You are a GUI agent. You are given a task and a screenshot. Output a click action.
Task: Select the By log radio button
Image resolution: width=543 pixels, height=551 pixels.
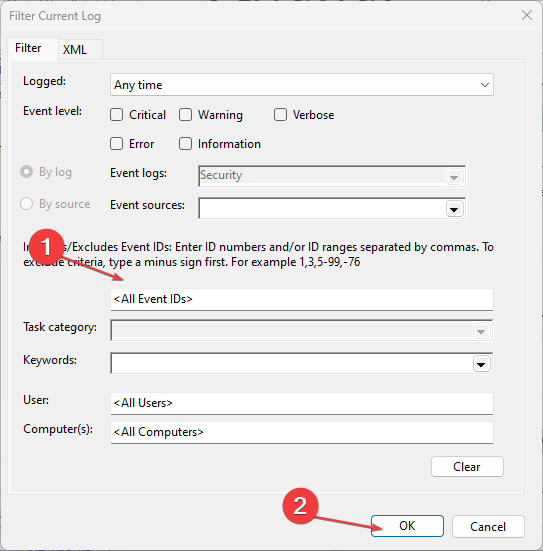26,172
